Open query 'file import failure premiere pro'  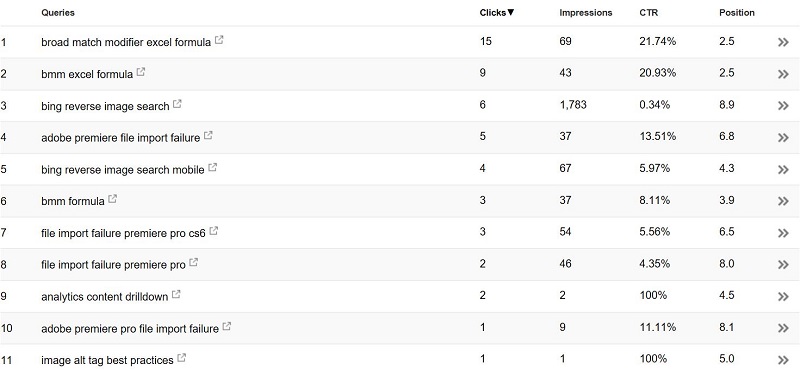[x=113, y=265]
